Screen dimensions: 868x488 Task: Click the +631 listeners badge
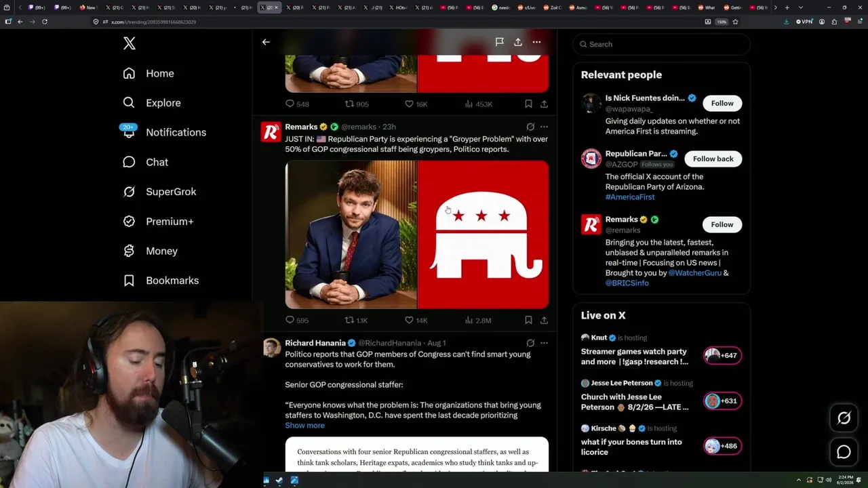[722, 401]
